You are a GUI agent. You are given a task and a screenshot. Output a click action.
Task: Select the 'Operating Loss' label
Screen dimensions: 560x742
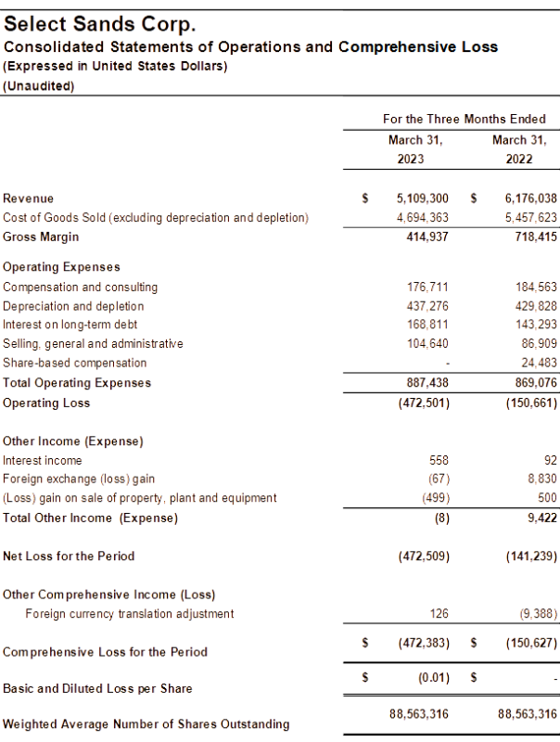click(x=46, y=403)
